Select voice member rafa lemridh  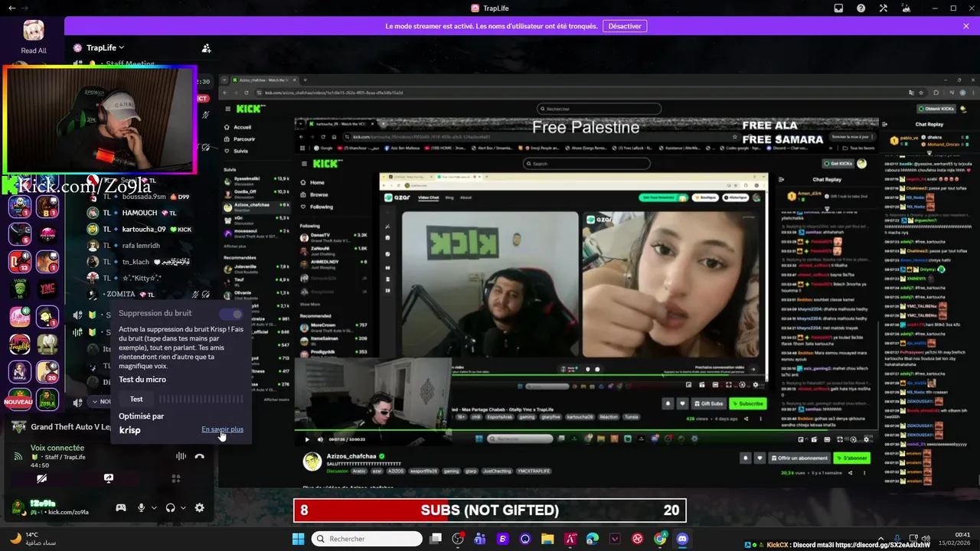click(139, 246)
